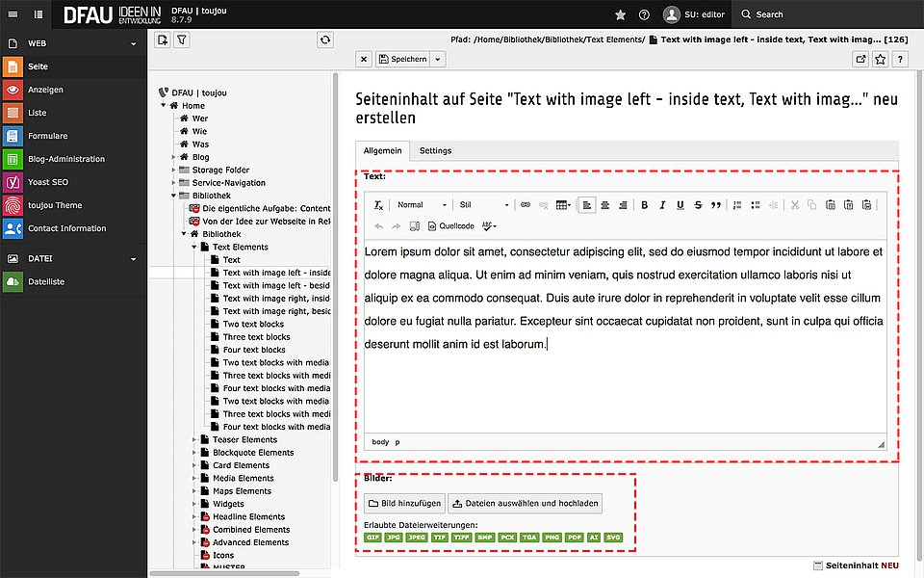This screenshot has height=578, width=924.
Task: Open the Liste module
Action: pos(73,113)
